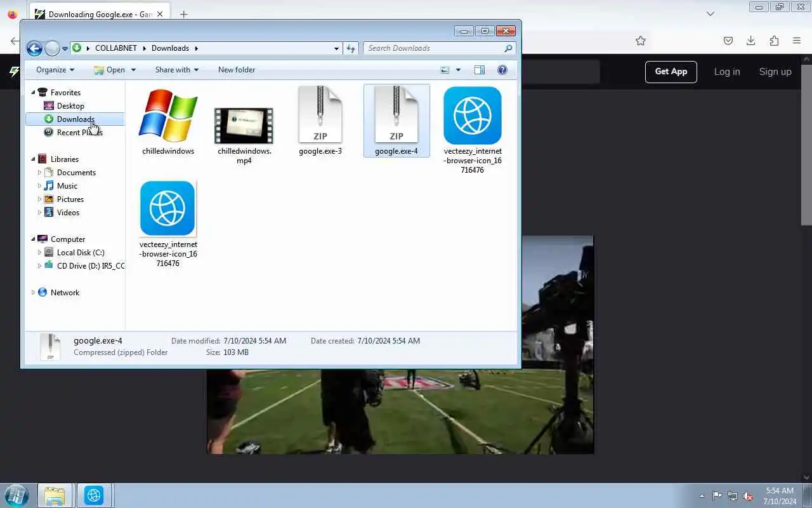Open Firefox Downloads panel arrow icon
The height and width of the screenshot is (508, 812).
click(x=751, y=41)
